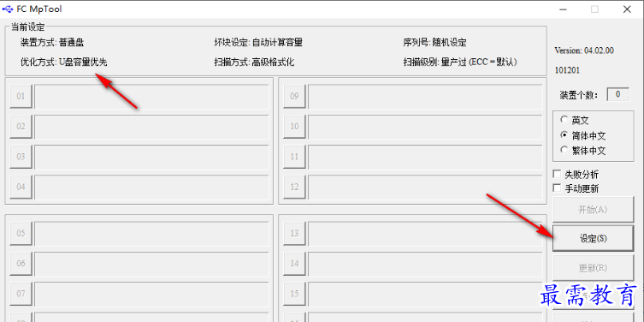Viewport: 644px width, 322px height.
Task: Click the FC MpTool USB title icon
Action: [x=8, y=9]
